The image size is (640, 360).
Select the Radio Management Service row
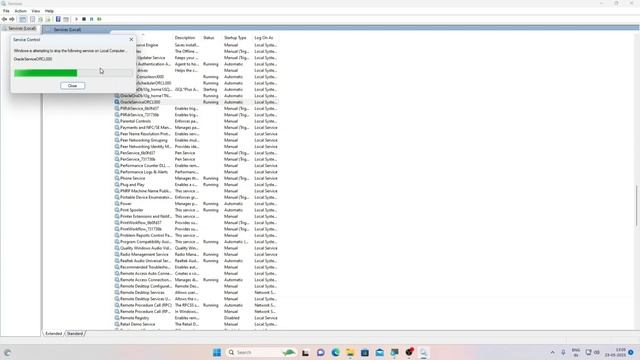coord(196,254)
